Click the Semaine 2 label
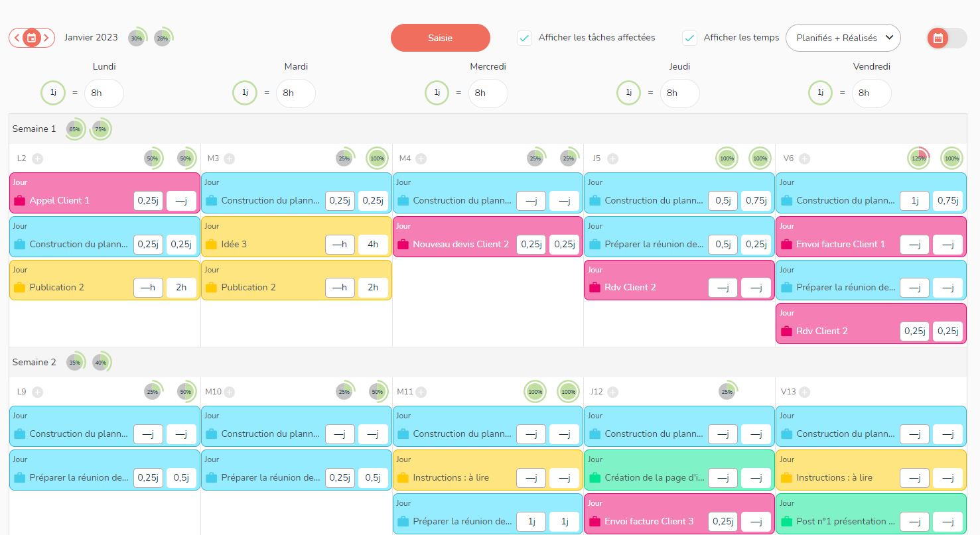Image resolution: width=980 pixels, height=535 pixels. coord(35,363)
